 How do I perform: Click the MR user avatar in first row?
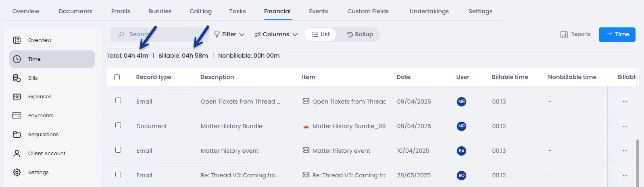click(462, 102)
